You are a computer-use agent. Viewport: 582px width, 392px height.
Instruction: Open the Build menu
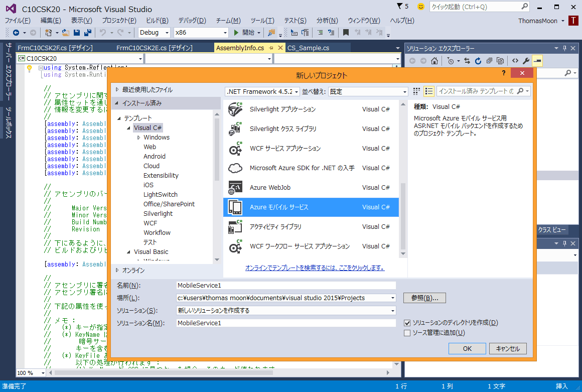pyautogui.click(x=157, y=21)
